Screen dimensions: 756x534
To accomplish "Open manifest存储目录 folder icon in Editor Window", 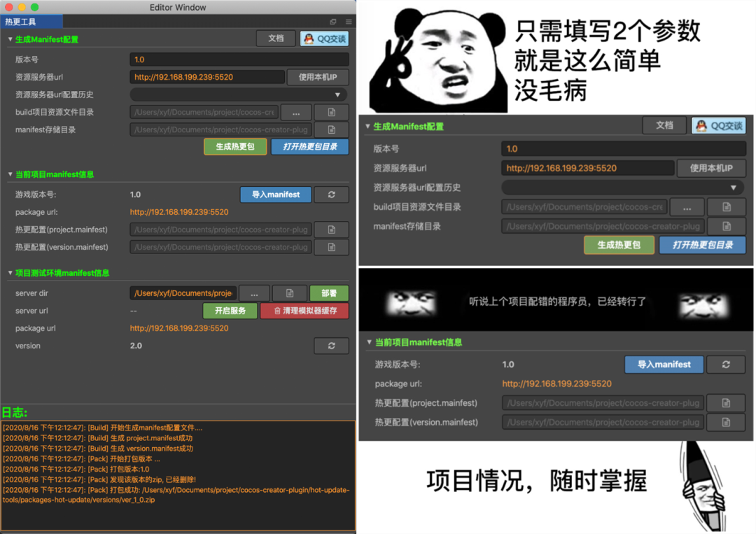I will (332, 129).
